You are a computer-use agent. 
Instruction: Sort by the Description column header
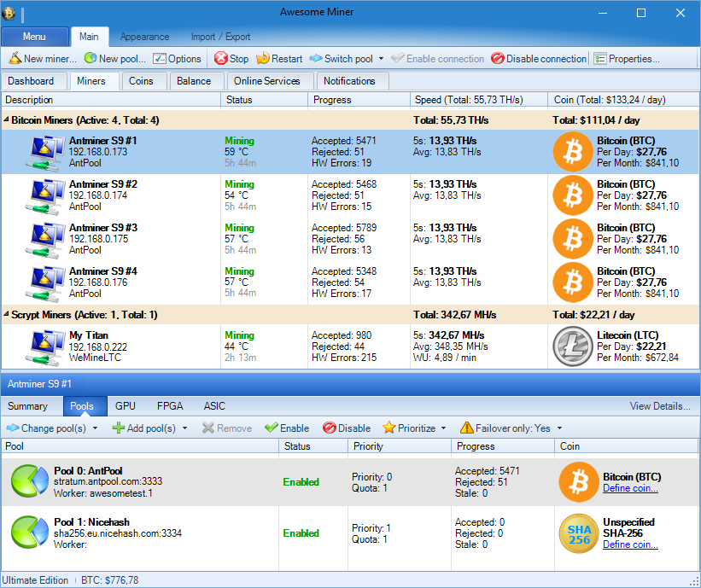pyautogui.click(x=111, y=100)
